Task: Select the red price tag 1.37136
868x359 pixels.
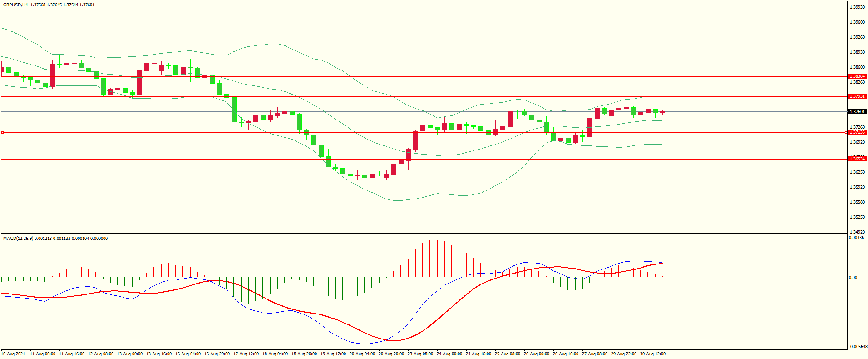Action: 857,132
